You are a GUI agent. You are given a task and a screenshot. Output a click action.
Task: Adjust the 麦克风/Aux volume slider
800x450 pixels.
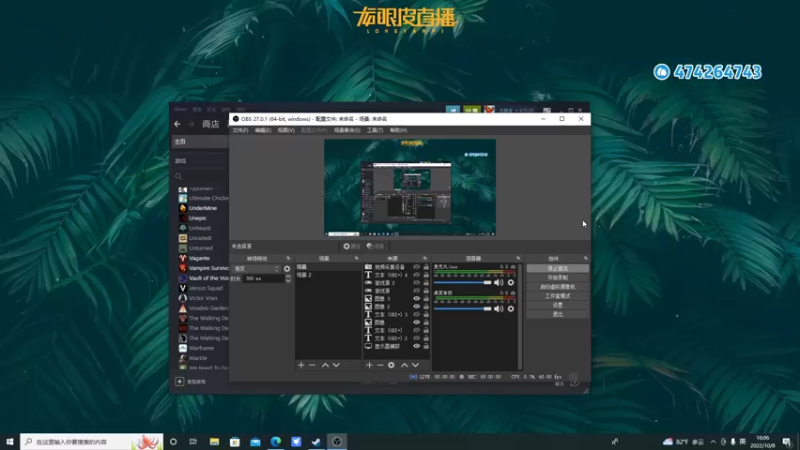pyautogui.click(x=462, y=283)
